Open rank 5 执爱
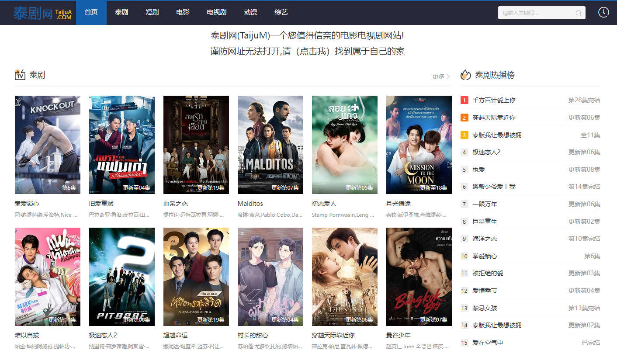Screen dimensions: 617x364 click(479, 170)
